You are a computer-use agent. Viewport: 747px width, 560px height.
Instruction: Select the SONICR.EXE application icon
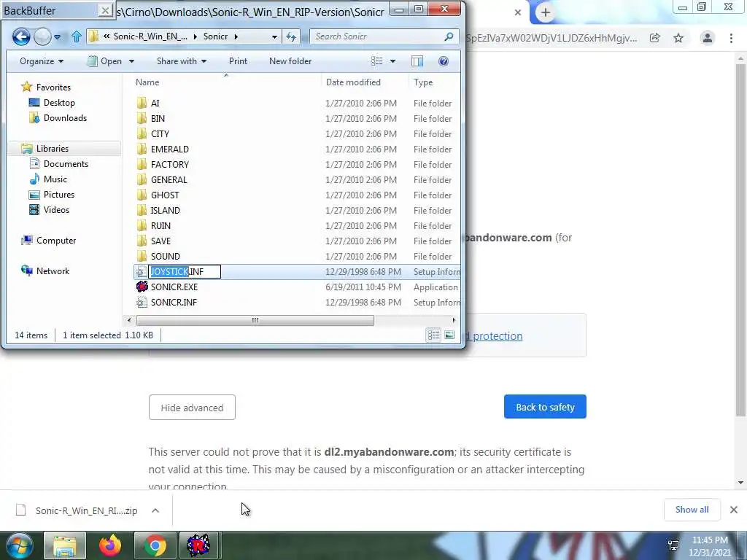click(x=142, y=287)
